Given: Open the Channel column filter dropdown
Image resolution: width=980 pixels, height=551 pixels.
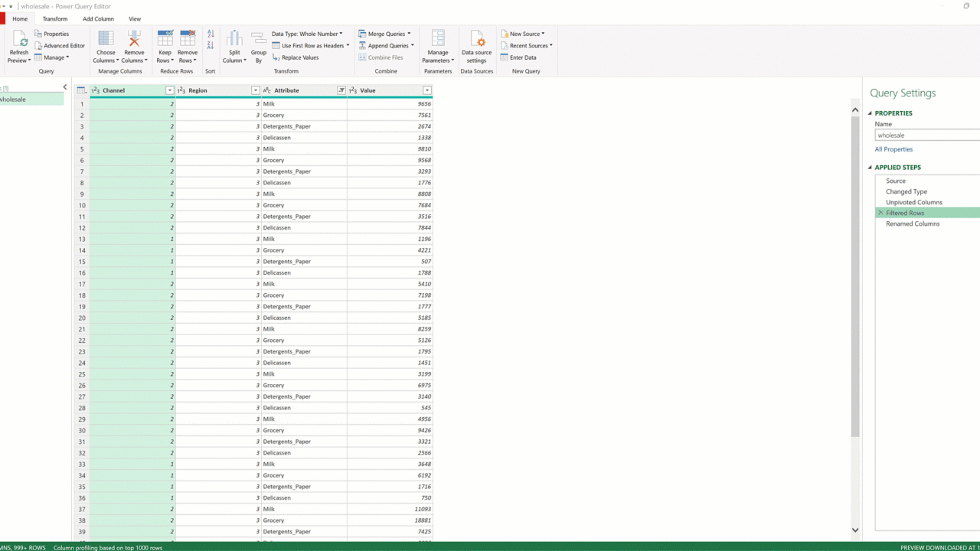Looking at the screenshot, I should click(170, 90).
